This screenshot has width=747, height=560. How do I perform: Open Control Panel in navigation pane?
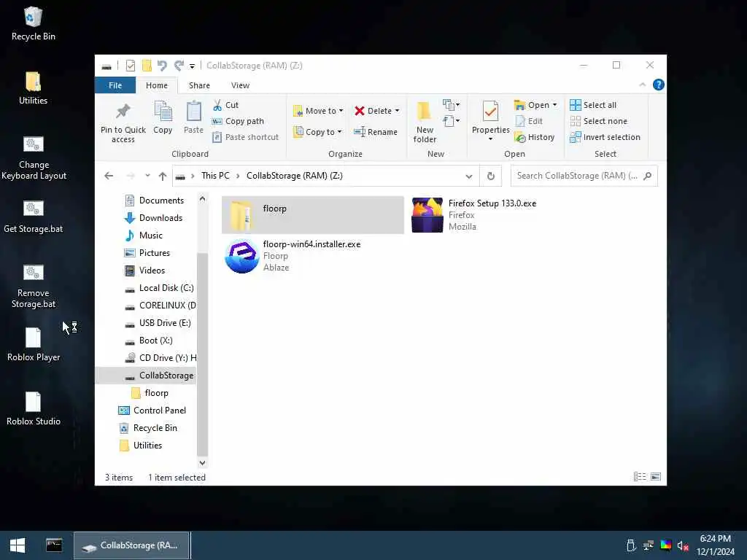pyautogui.click(x=160, y=411)
